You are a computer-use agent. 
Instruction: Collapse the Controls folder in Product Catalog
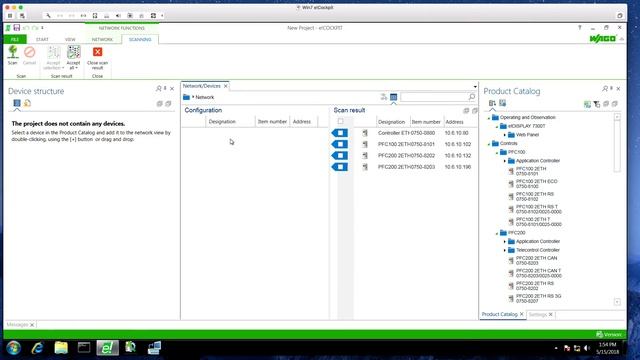(489, 144)
